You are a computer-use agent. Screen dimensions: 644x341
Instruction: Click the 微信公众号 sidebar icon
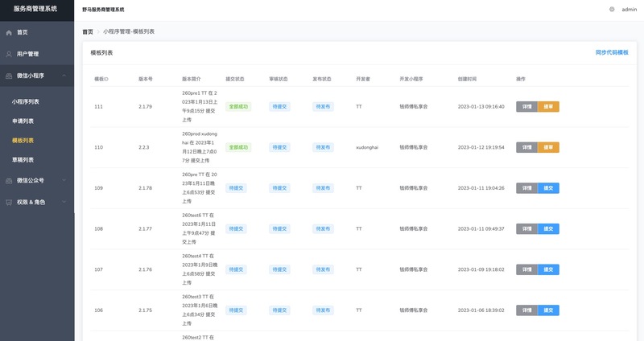(x=9, y=181)
